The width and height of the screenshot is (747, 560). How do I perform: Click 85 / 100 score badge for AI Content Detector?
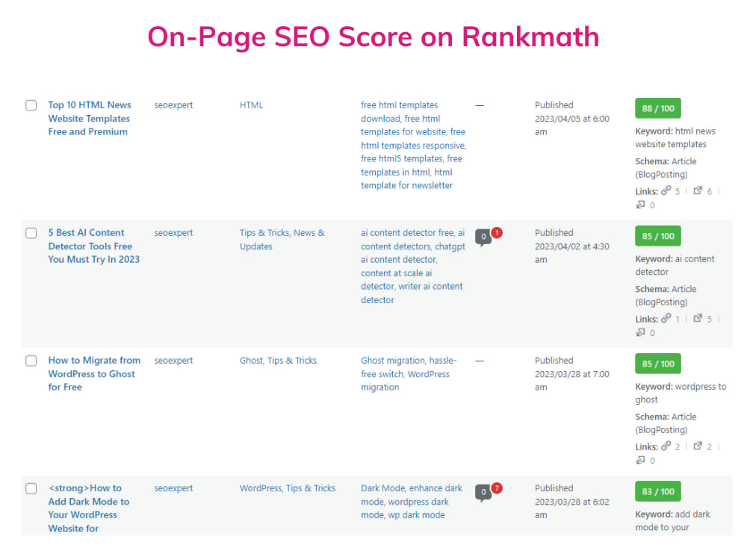tap(658, 236)
